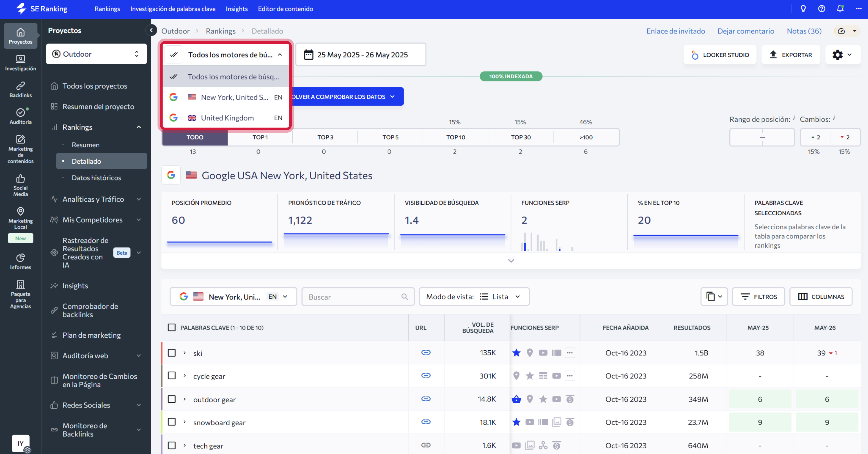
Task: Click the star SERP icon for ski
Action: [516, 353]
